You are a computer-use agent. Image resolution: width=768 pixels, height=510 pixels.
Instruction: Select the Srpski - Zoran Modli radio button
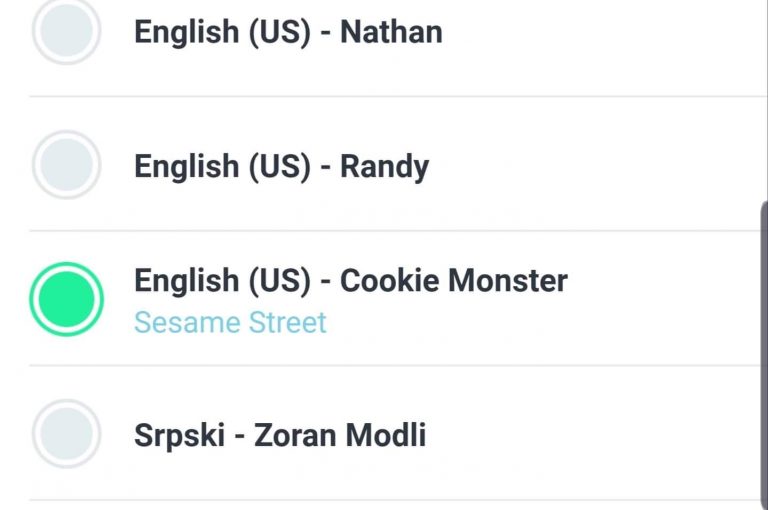point(67,434)
